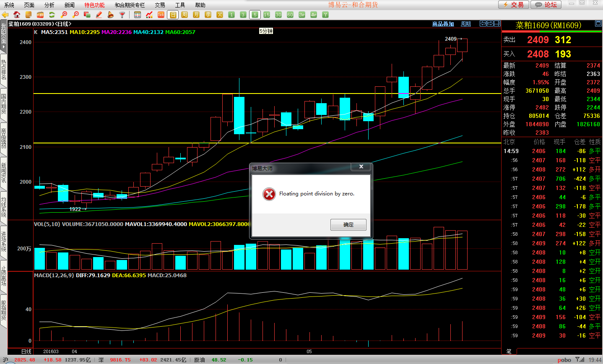Open the 分析 menu

coord(49,5)
